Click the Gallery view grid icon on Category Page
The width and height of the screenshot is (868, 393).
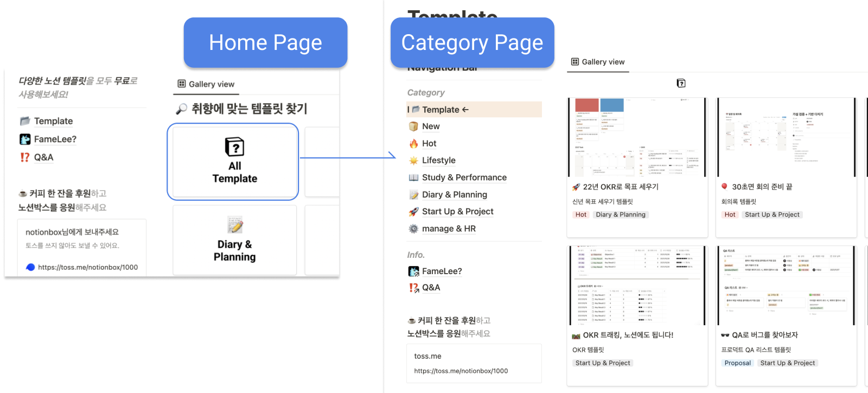pos(575,62)
